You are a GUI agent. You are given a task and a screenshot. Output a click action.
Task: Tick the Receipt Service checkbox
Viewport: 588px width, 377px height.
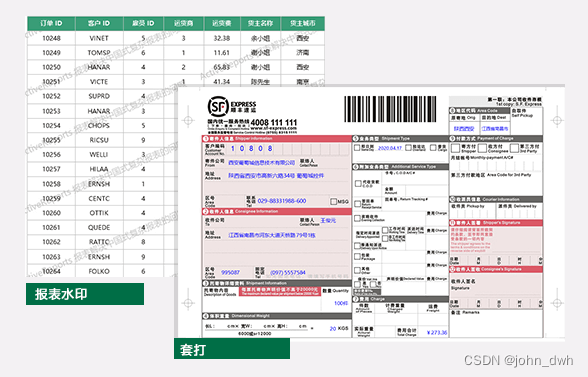[x=358, y=204]
